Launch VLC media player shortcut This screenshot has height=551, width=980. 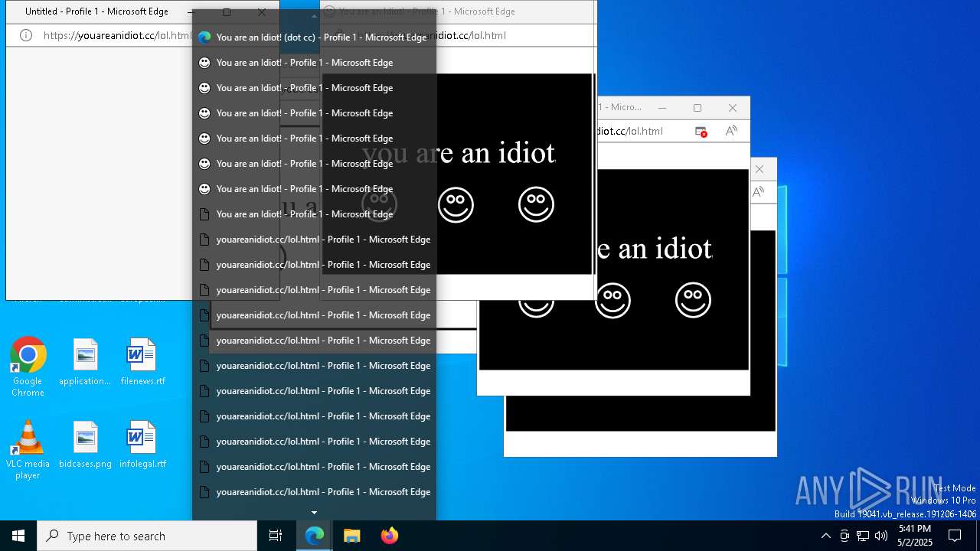pyautogui.click(x=28, y=450)
